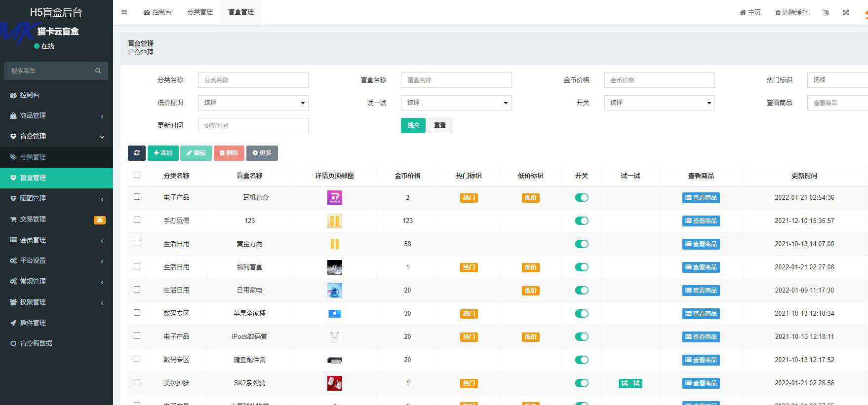Check the checkbox for 日用家电 row
The height and width of the screenshot is (405, 868).
(x=137, y=290)
